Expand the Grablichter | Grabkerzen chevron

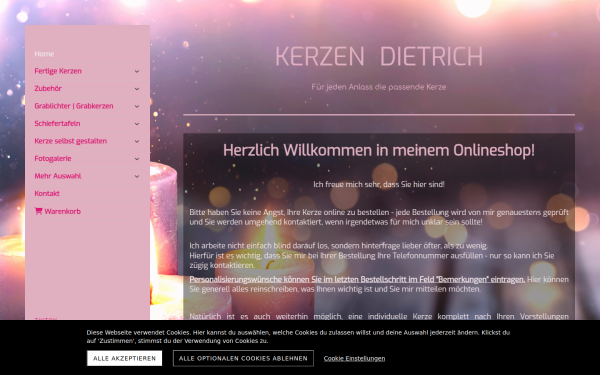tap(137, 106)
